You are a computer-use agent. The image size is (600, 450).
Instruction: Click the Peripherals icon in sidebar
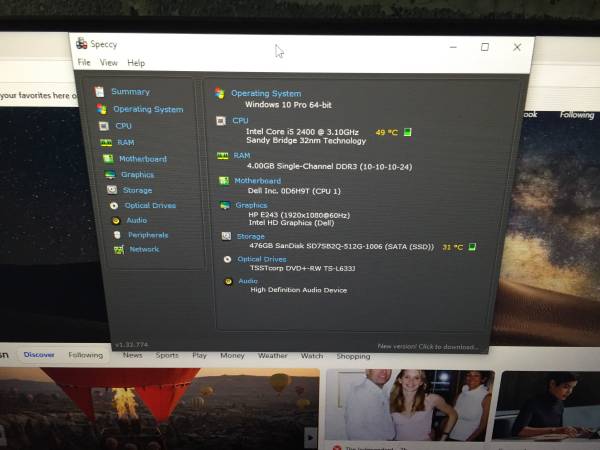coord(118,235)
